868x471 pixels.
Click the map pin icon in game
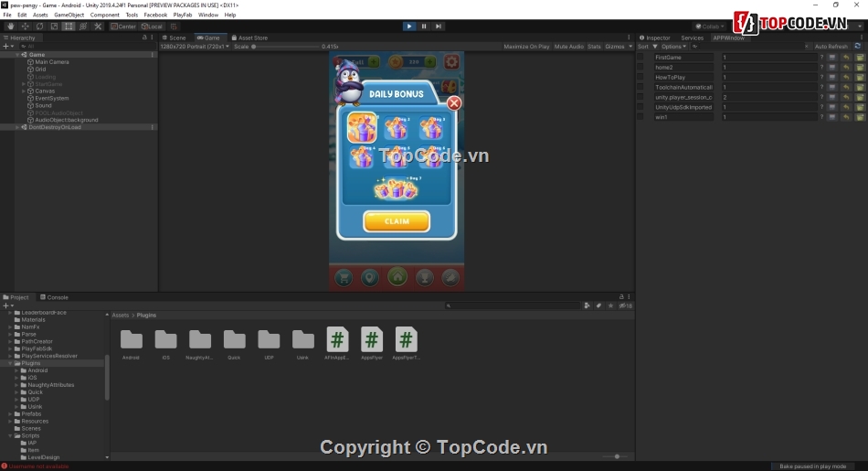370,278
